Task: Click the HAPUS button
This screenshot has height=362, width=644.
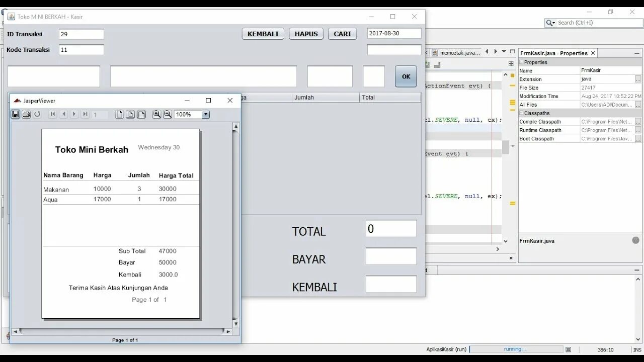Action: (x=306, y=34)
